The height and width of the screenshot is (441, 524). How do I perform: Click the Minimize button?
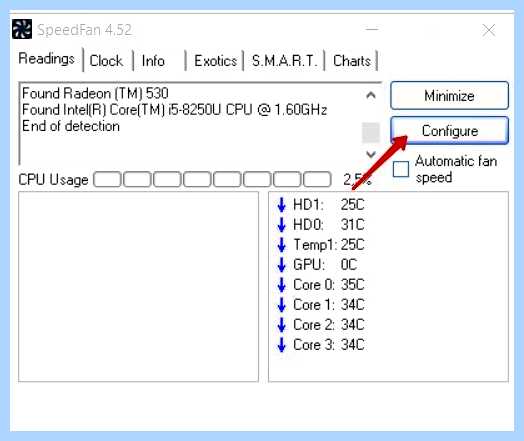click(449, 96)
